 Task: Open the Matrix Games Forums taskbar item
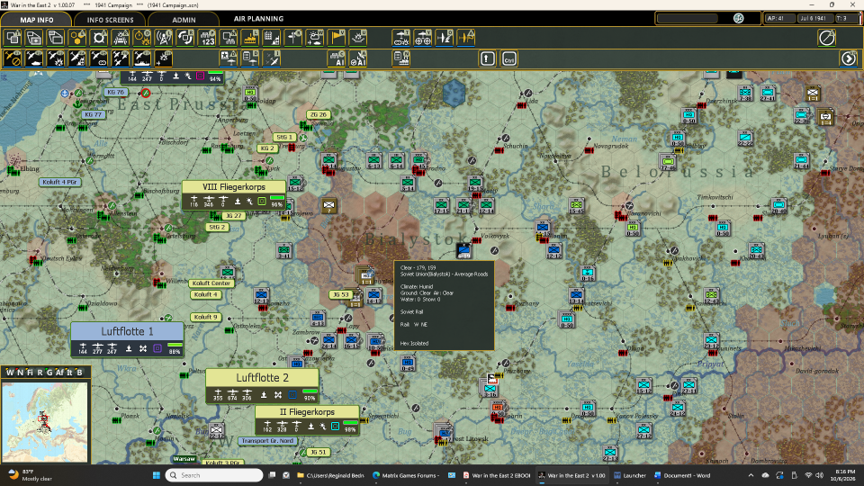[x=406, y=475]
